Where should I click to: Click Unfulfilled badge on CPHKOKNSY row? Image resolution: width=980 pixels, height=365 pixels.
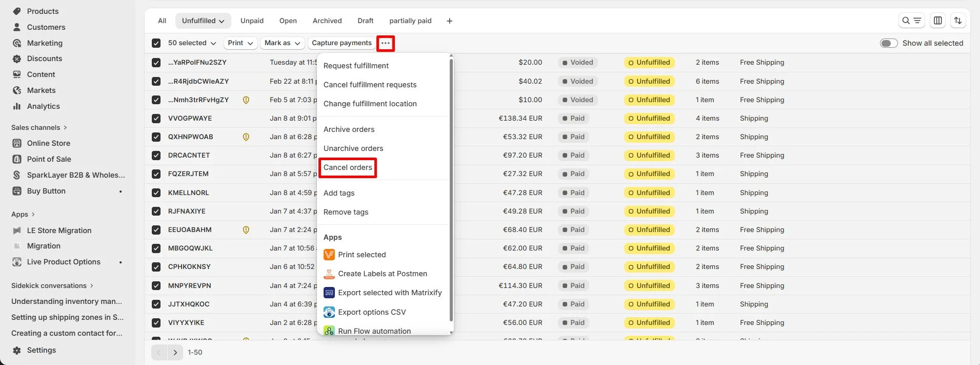click(x=649, y=267)
